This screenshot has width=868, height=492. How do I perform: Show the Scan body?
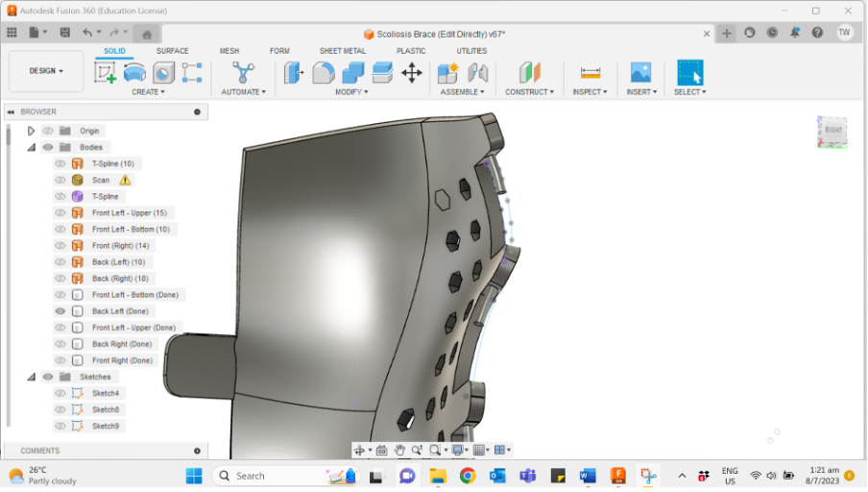(60, 180)
